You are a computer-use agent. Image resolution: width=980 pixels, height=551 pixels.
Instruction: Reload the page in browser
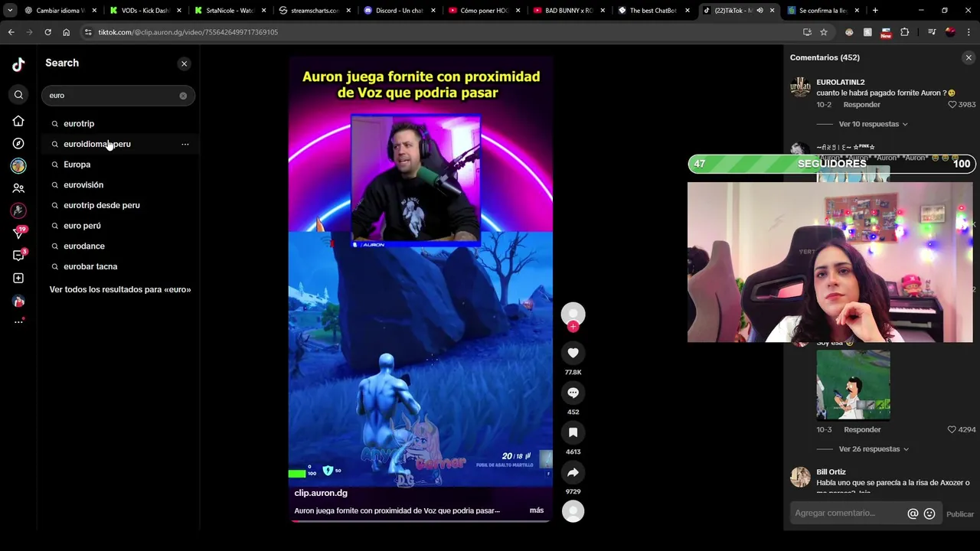(x=47, y=32)
